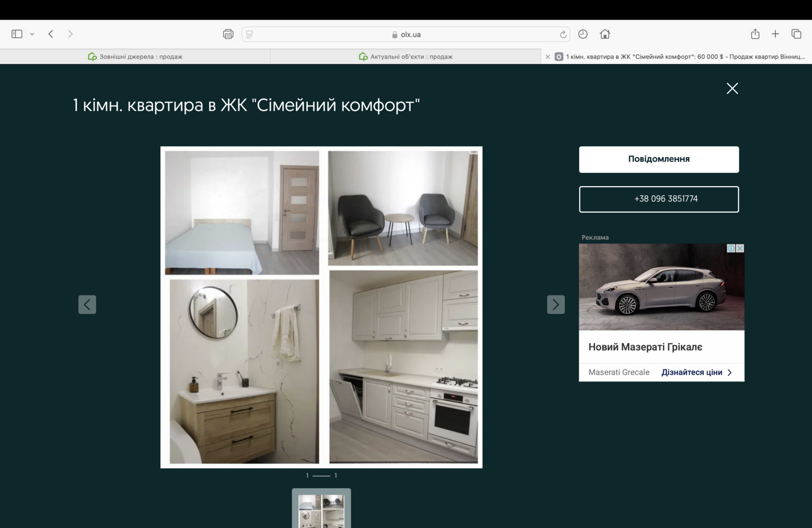Toggle the Safari sidebar panel
This screenshot has width=812, height=528.
pyautogui.click(x=17, y=34)
